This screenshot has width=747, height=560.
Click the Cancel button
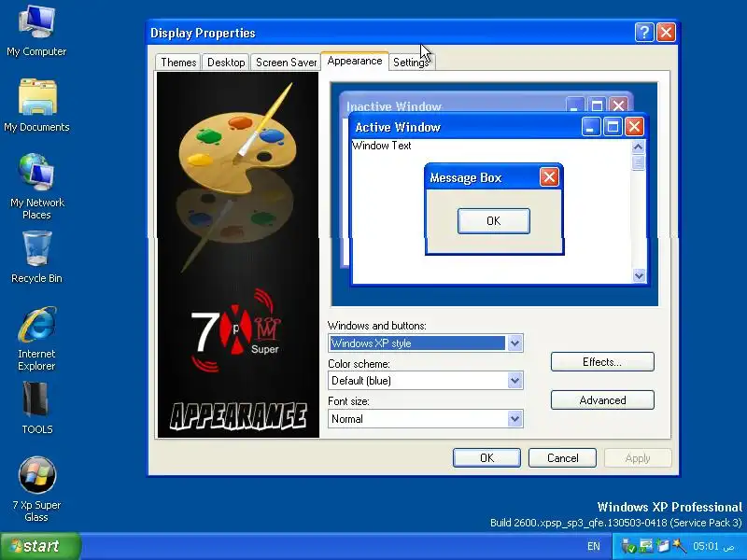point(562,458)
